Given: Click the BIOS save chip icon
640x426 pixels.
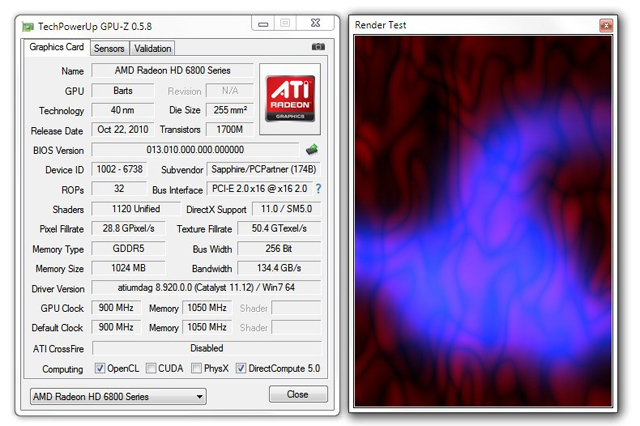Looking at the screenshot, I should [x=312, y=150].
